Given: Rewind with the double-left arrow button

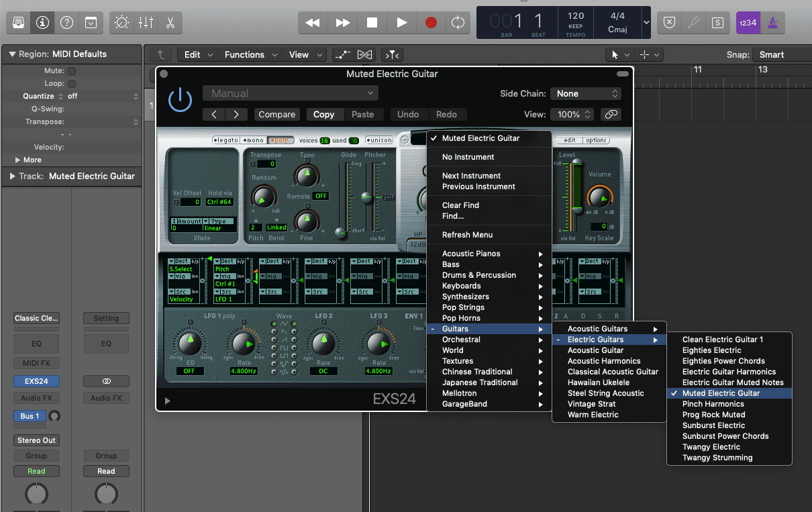Looking at the screenshot, I should click(313, 22).
